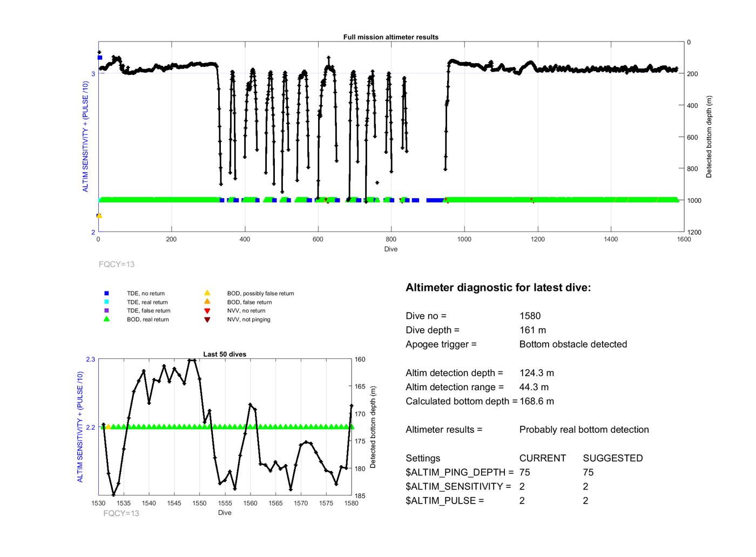Viewport: 756px width, 557px height.
Task: Click the current $ALTIM_PING_DEPTH value 75
Action: tap(525, 472)
